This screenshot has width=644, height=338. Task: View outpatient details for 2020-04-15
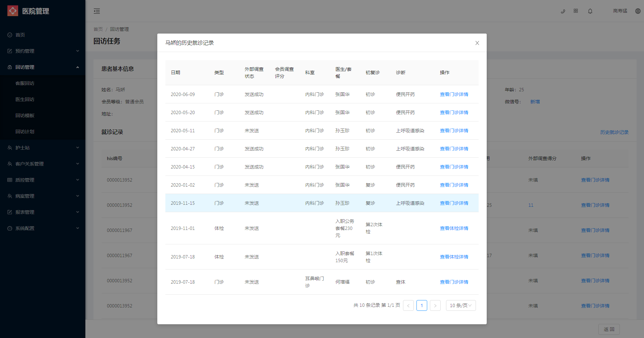click(x=454, y=167)
